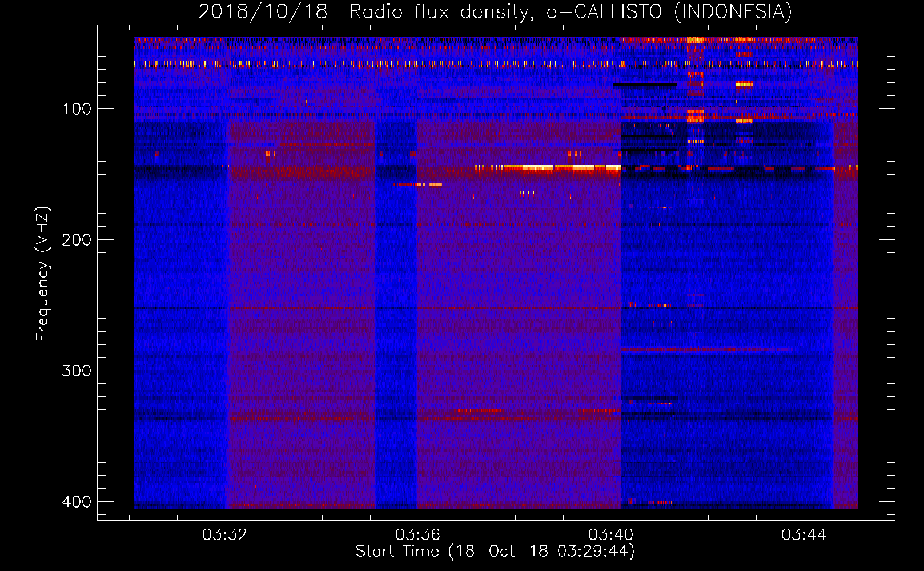Select the "Frequency (MHZ)" y-axis label
Viewport: 924px width, 571px height.
(x=43, y=274)
